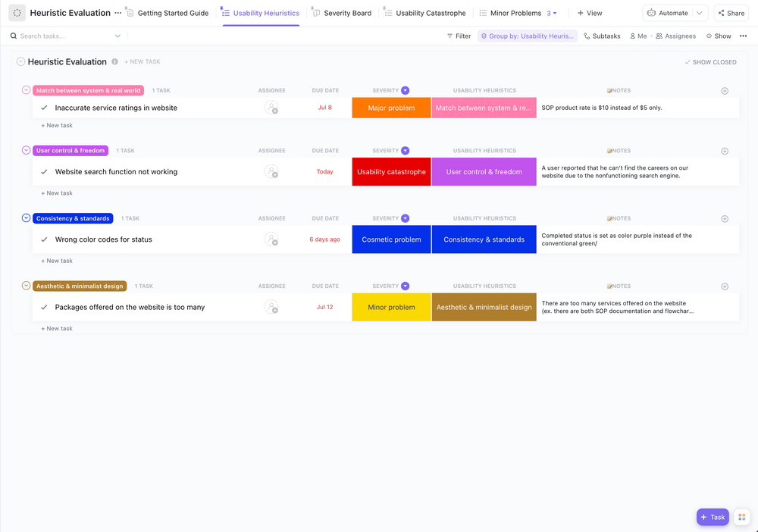Add an assignee to Wrong color codes task
The height and width of the screenshot is (532, 758).
[271, 239]
